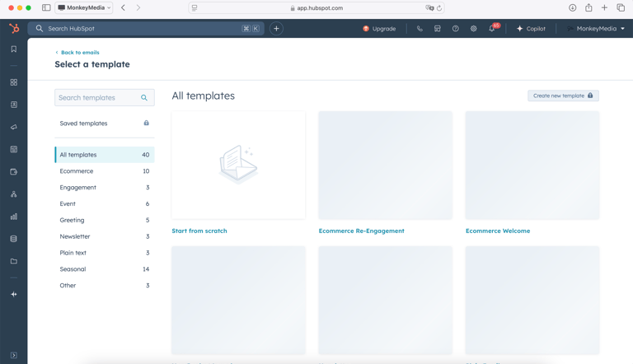The image size is (633, 364).
Task: Click the search templates magnifier icon
Action: (144, 98)
